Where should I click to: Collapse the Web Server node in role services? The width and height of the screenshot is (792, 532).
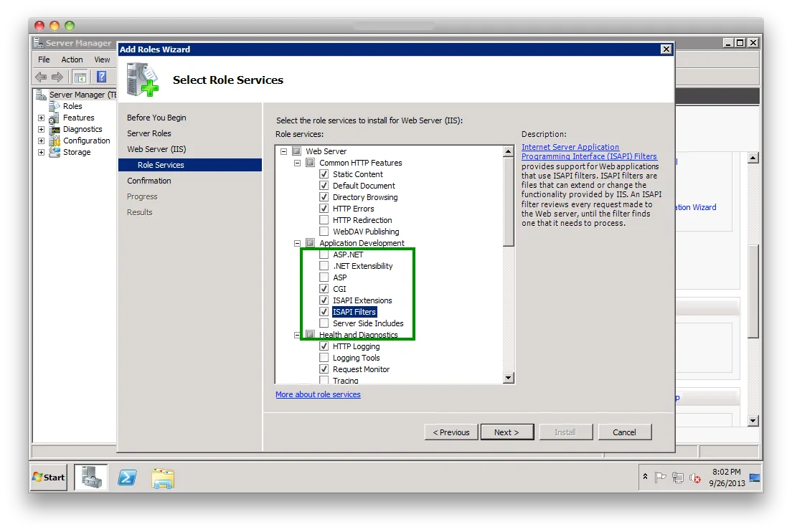click(x=284, y=151)
